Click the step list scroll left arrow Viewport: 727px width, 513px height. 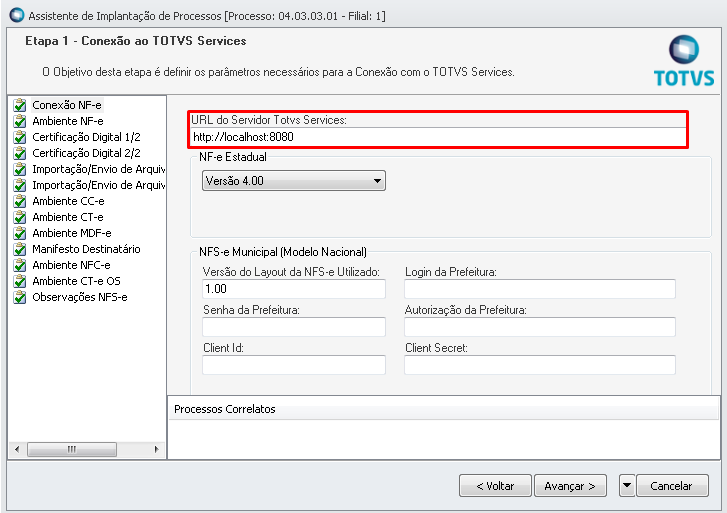coord(17,449)
